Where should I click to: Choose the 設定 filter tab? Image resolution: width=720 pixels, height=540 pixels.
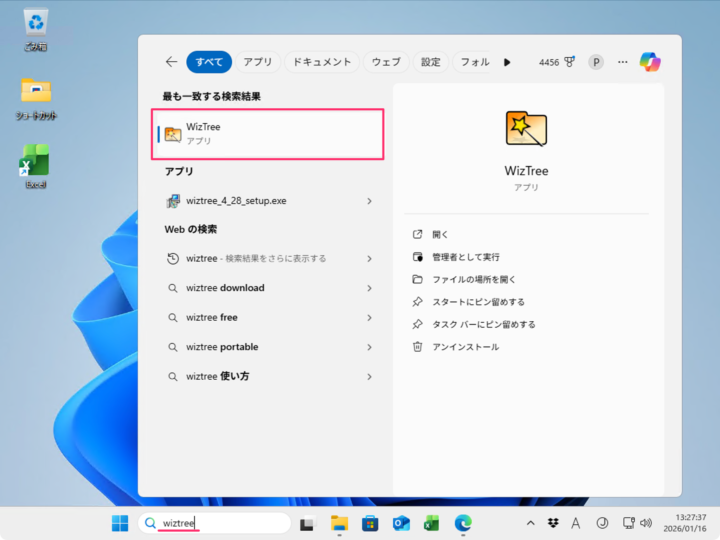coord(430,62)
